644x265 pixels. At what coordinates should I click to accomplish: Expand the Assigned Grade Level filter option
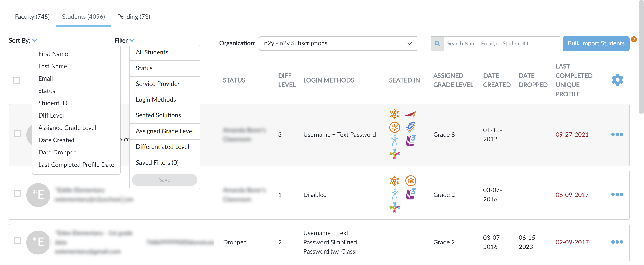tap(165, 131)
